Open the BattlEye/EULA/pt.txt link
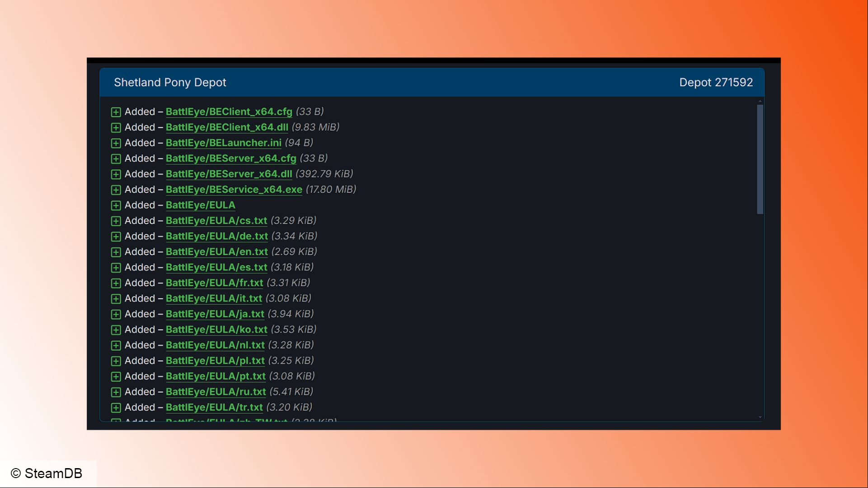The width and height of the screenshot is (868, 488). point(216,376)
